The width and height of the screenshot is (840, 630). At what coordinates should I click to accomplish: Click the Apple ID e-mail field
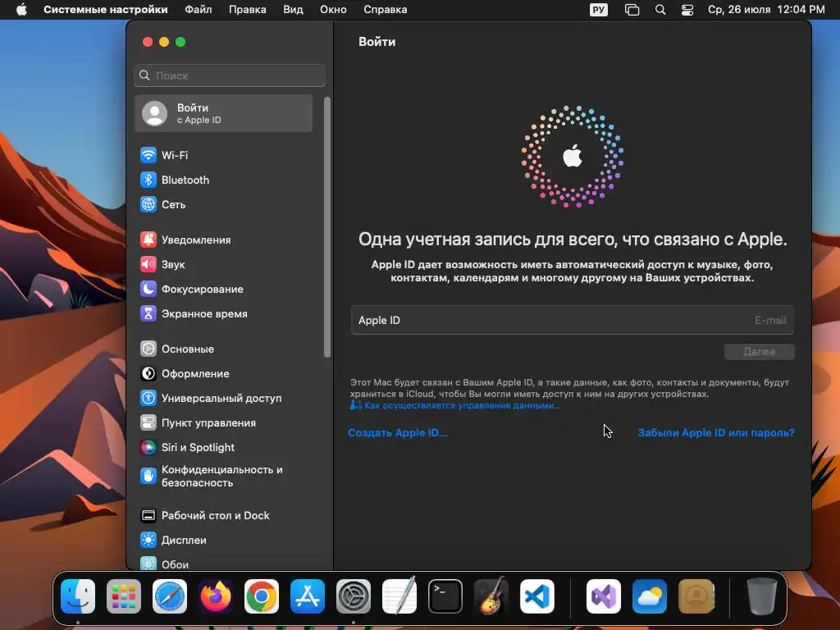coord(572,321)
